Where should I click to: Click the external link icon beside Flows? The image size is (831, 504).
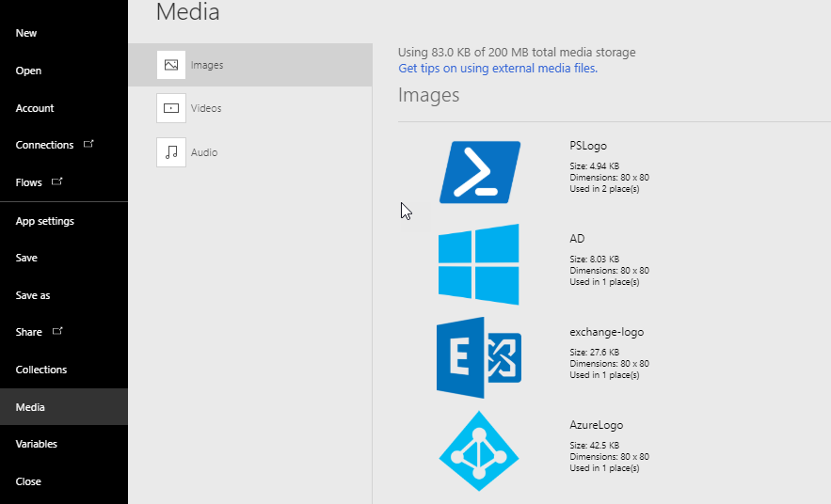[x=56, y=181]
